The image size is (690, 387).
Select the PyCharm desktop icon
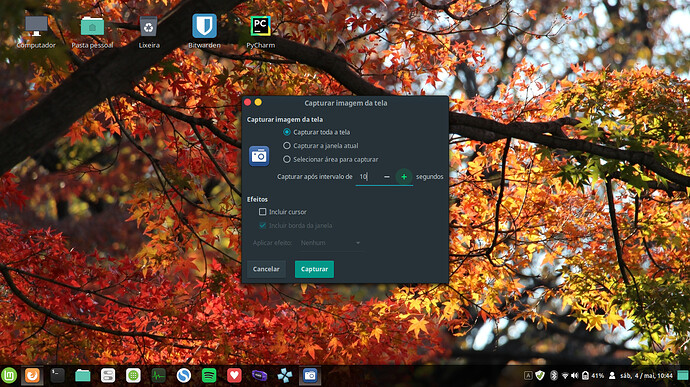pyautogui.click(x=261, y=32)
